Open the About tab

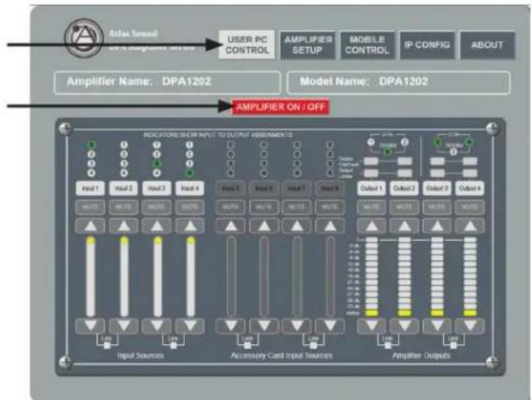(488, 44)
